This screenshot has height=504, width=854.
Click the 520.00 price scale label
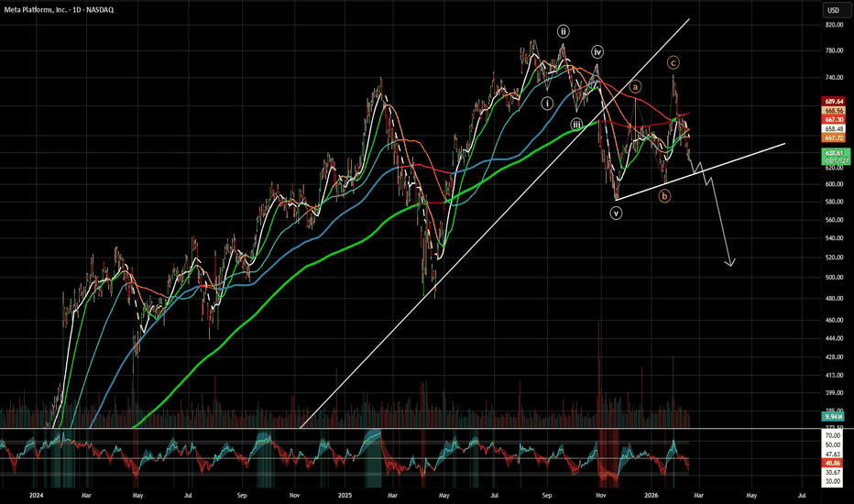click(834, 257)
